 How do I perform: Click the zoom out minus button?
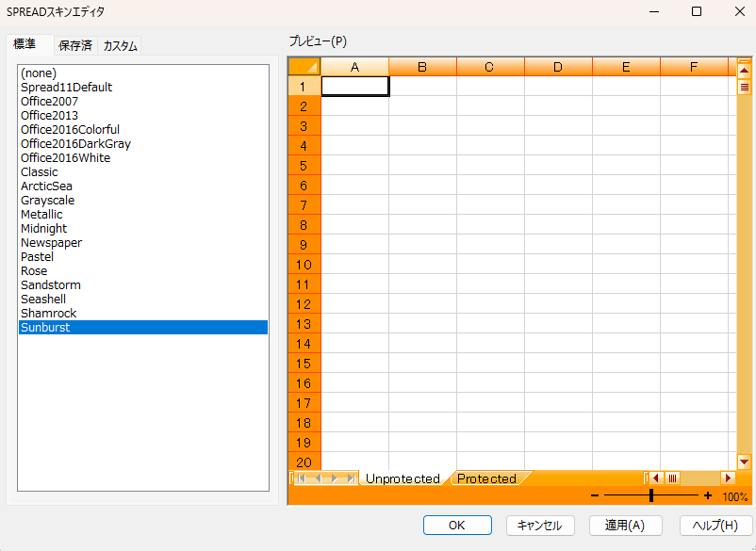[595, 495]
